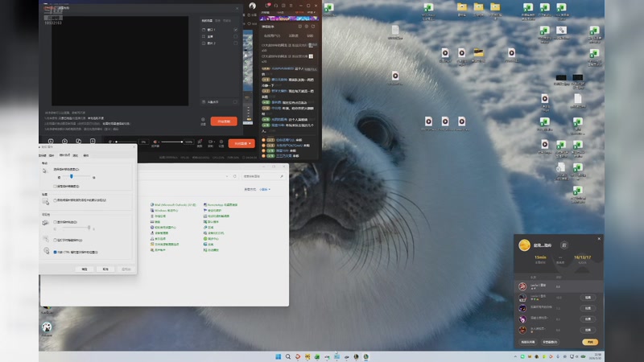Switch to 指针 tab in Mouse Properties
644x362 pixels.
[x=52, y=155]
